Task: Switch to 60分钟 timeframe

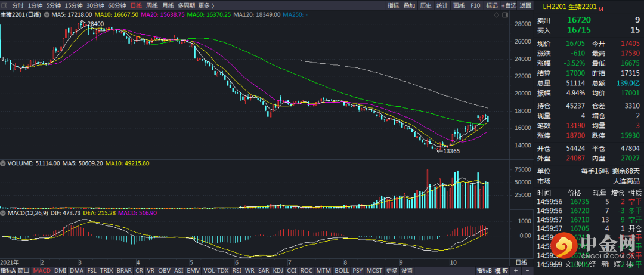Action: pyautogui.click(x=117, y=5)
